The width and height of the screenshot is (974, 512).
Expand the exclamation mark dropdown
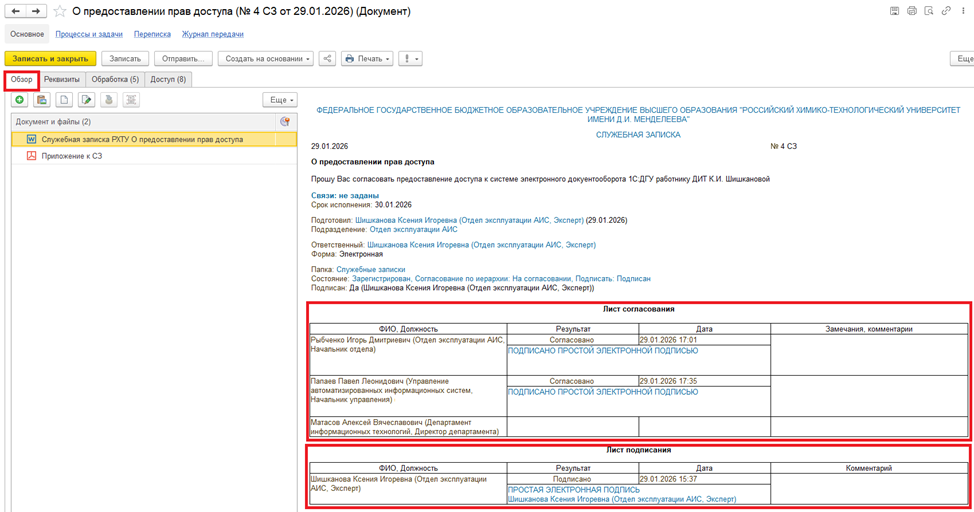(411, 59)
